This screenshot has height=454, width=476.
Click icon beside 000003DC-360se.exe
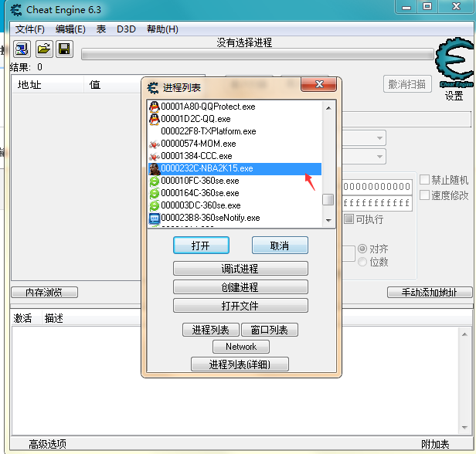[x=155, y=206]
